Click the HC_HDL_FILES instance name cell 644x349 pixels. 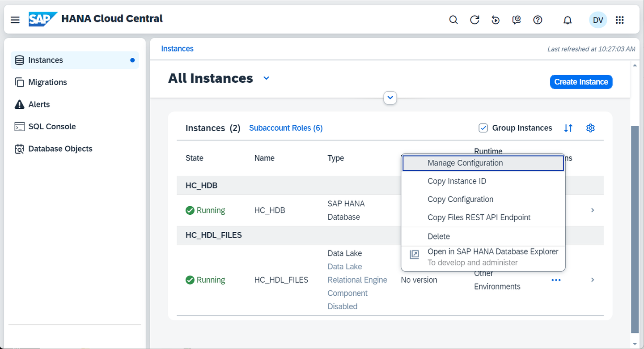(281, 280)
